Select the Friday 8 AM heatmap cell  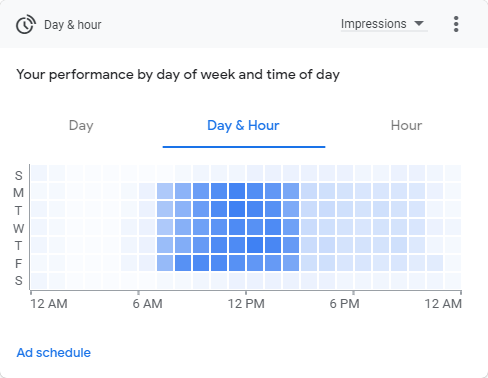click(x=183, y=263)
